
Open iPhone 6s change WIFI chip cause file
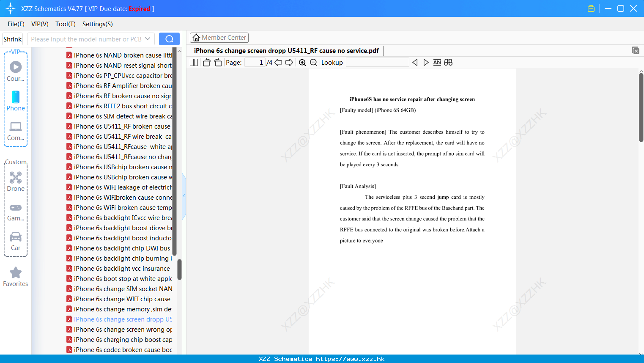tap(119, 299)
